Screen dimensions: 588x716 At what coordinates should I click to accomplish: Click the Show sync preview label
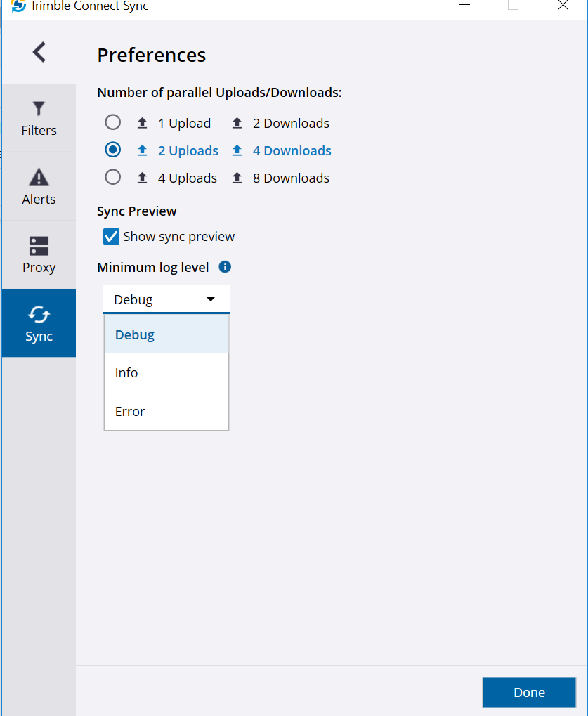click(179, 237)
